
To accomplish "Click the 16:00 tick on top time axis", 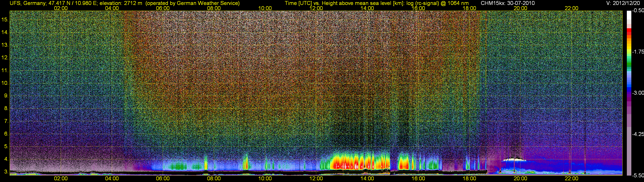I will pyautogui.click(x=418, y=8).
